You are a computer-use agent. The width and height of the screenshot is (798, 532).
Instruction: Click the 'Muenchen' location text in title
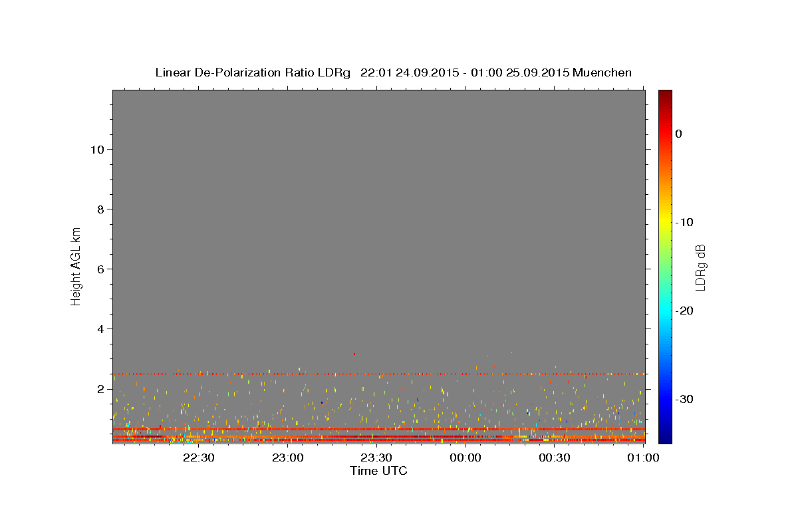[602, 72]
